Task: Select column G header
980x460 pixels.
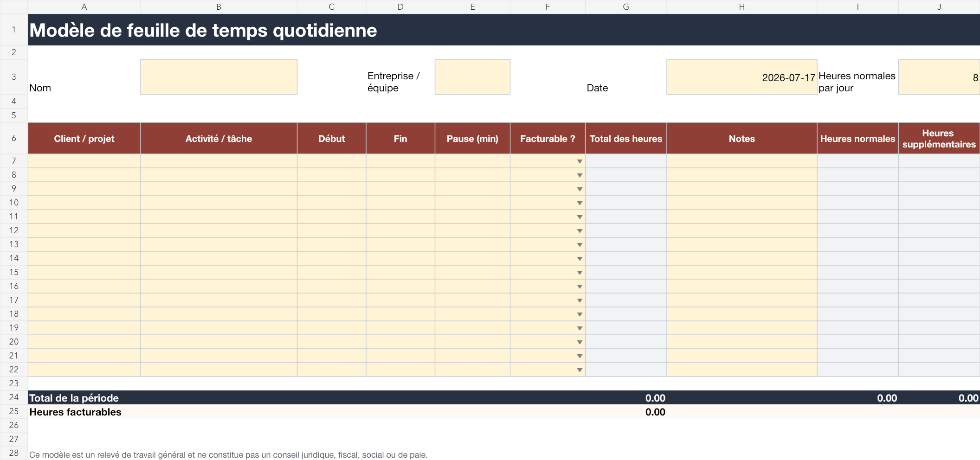Action: 626,7
